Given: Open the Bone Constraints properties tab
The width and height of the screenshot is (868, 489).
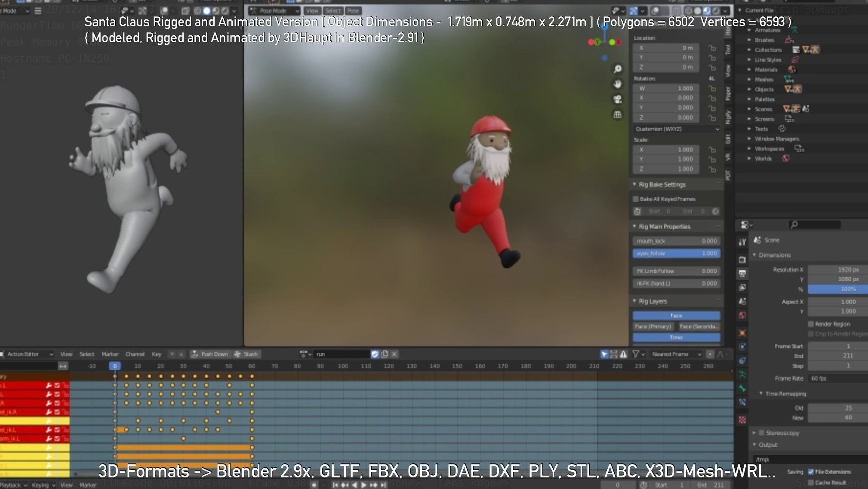Looking at the screenshot, I should click(x=742, y=402).
